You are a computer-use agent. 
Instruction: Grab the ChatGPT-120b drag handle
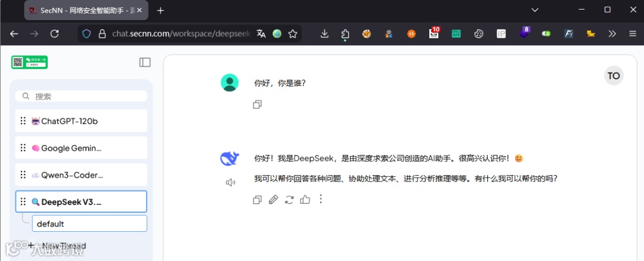[x=23, y=121]
